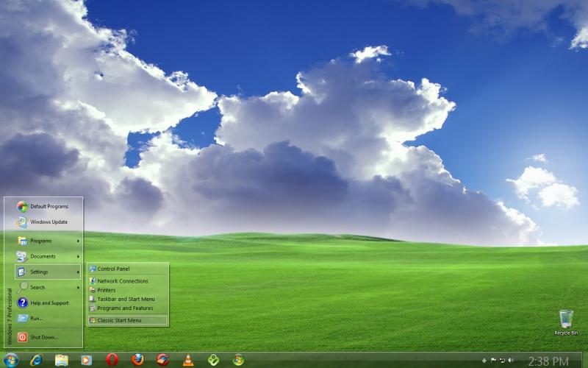The height and width of the screenshot is (368, 588).
Task: Open Windows Media Player from the taskbar
Action: [86, 360]
